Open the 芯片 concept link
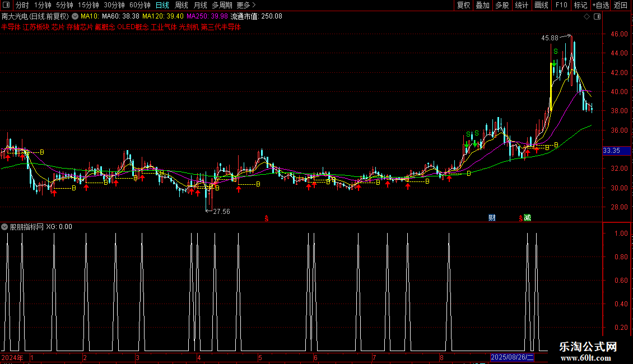The image size is (633, 364). click(x=58, y=27)
